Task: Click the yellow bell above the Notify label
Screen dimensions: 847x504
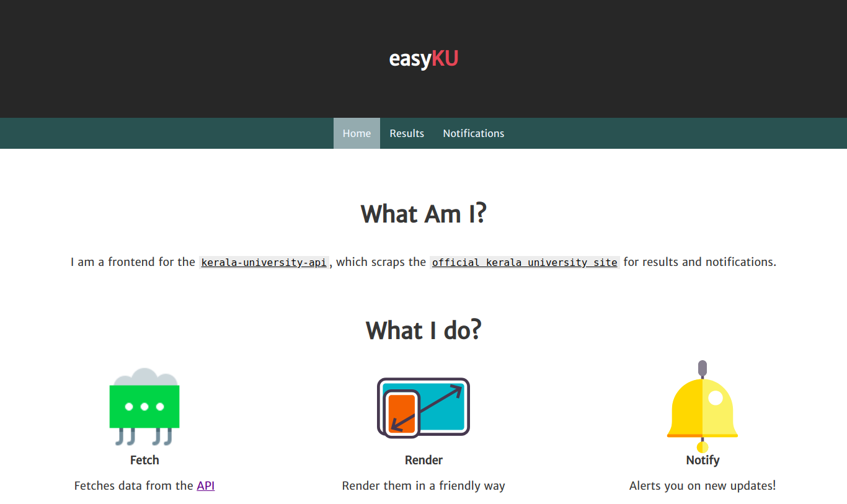Action: (702, 406)
